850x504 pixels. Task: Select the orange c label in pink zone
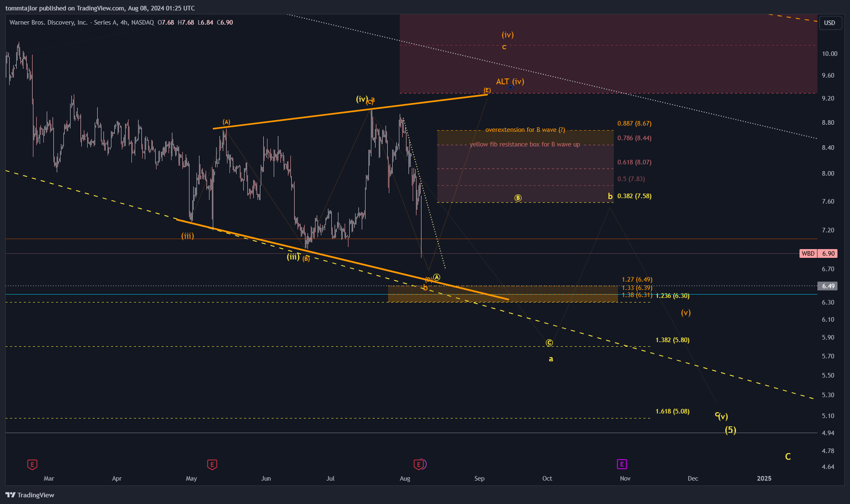pos(504,47)
